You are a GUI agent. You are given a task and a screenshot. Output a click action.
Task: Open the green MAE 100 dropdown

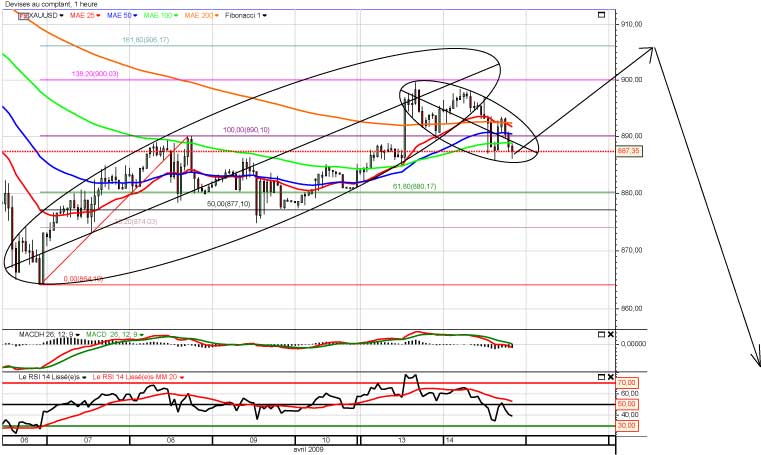point(178,17)
